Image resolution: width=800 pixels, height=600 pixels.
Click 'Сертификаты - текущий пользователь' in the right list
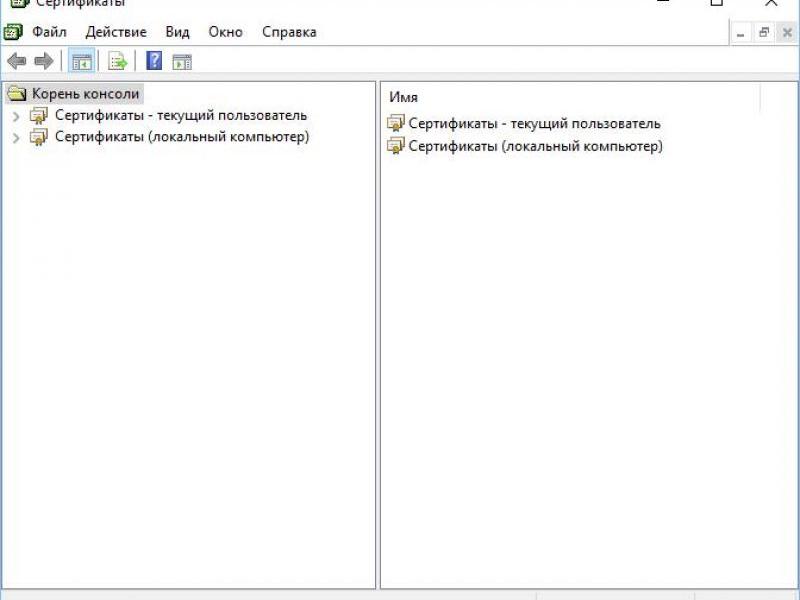tap(534, 124)
